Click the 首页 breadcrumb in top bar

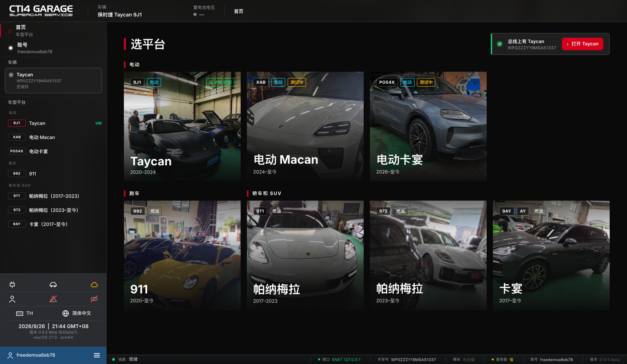239,11
